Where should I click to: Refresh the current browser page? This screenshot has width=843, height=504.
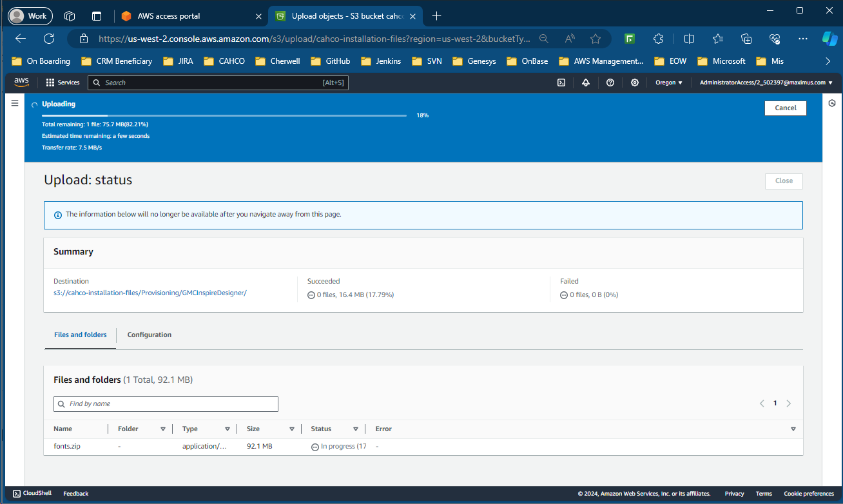[49, 39]
